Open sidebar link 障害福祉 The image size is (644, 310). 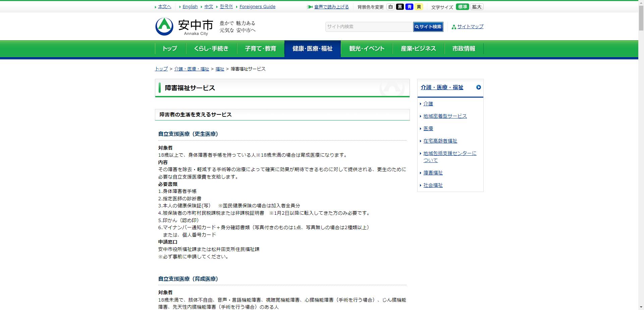(x=433, y=173)
